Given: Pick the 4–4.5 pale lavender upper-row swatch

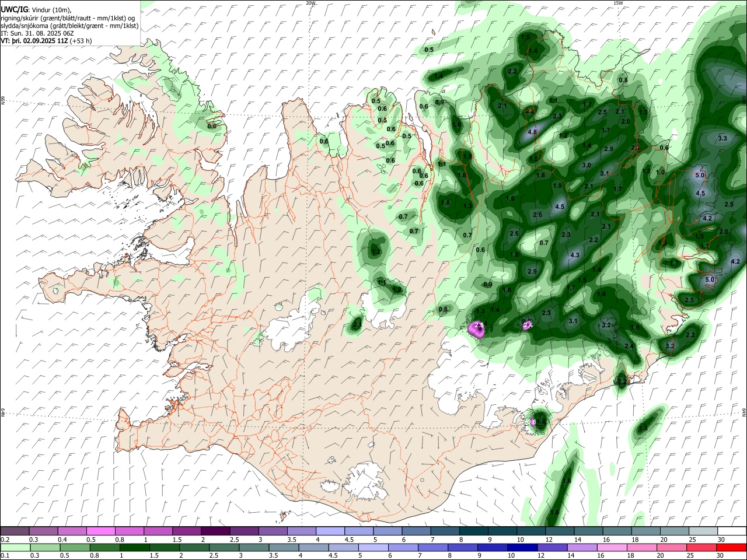Looking at the screenshot, I should tap(330, 531).
